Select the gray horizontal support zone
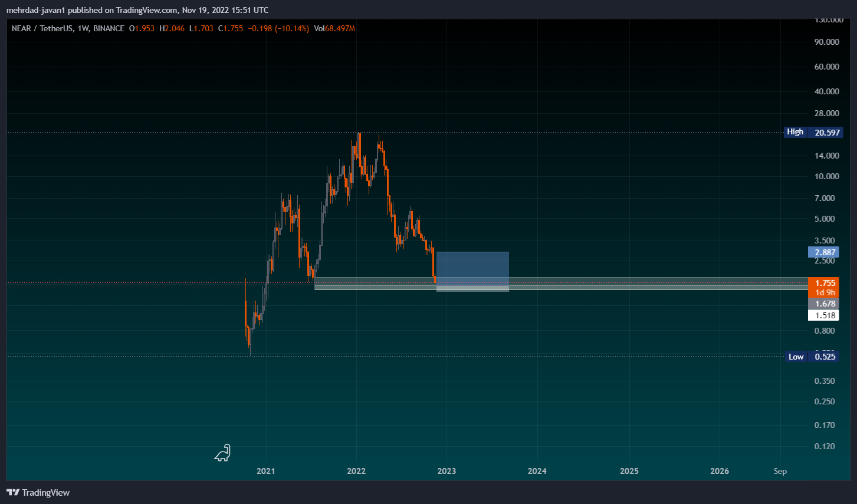The width and height of the screenshot is (857, 504). 561,284
